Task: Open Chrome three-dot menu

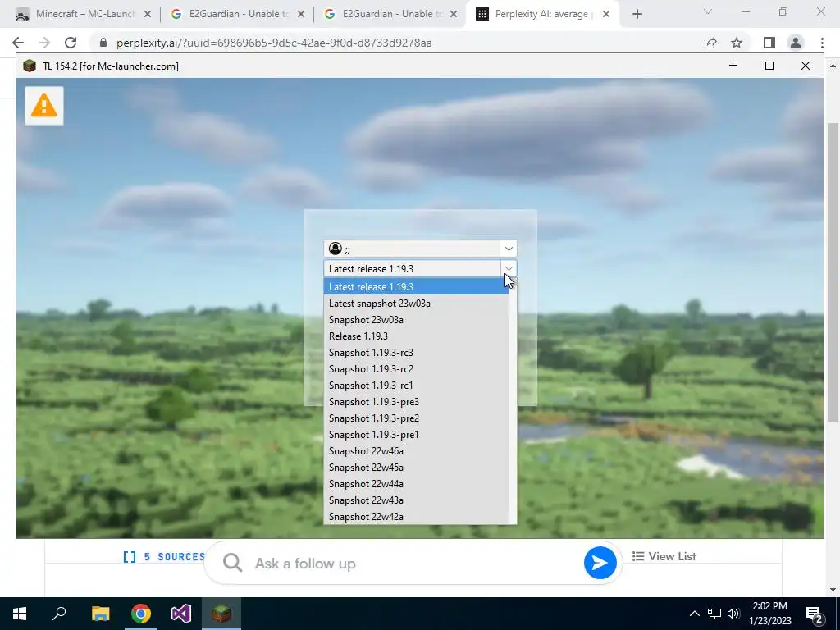Action: pos(822,43)
